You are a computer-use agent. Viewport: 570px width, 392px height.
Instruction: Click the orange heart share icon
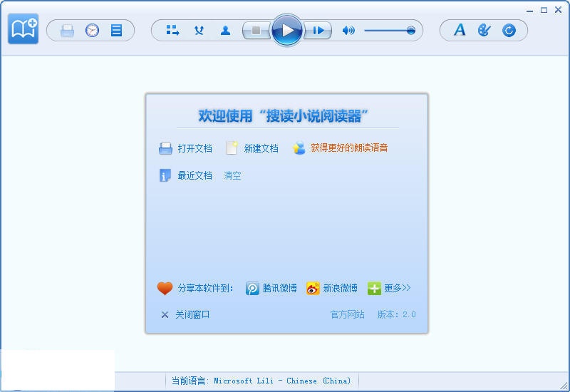point(165,289)
